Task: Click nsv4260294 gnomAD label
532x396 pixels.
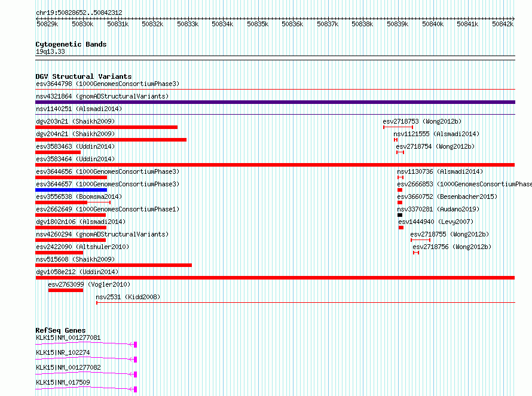Action: coord(102,234)
